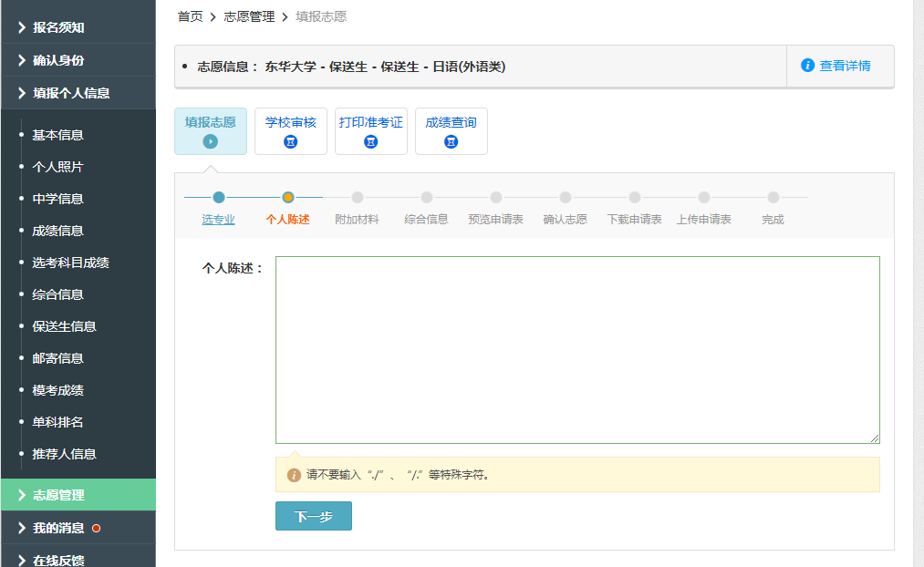Click the hourglass icon under 打印准考证
Viewport: 924px width, 567px height.
pos(371,141)
